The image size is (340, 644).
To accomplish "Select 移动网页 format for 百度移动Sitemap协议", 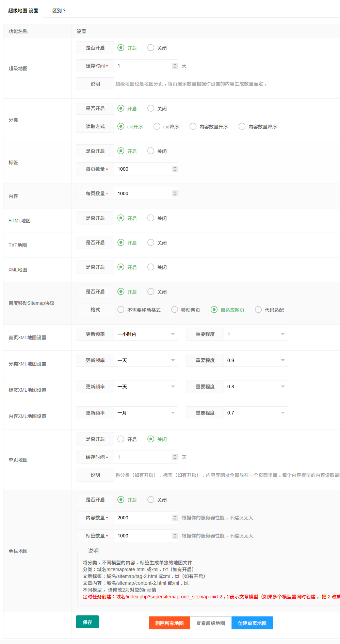I will pyautogui.click(x=175, y=310).
